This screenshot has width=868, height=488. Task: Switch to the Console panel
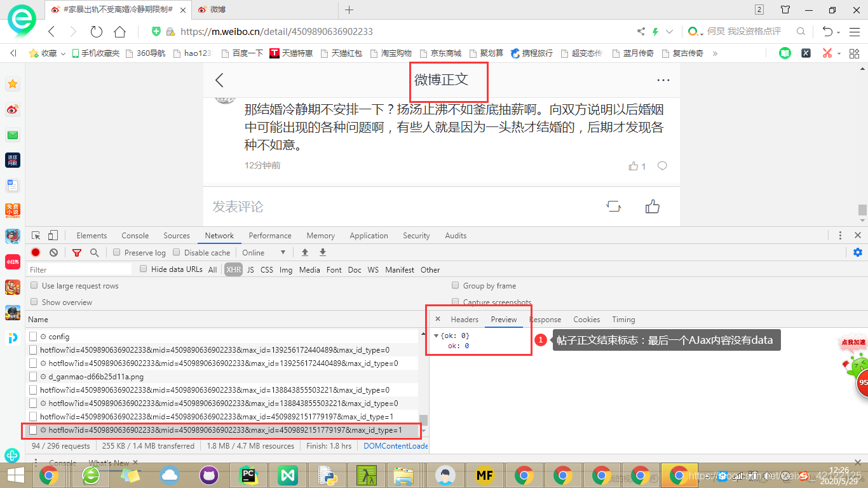[x=135, y=235]
